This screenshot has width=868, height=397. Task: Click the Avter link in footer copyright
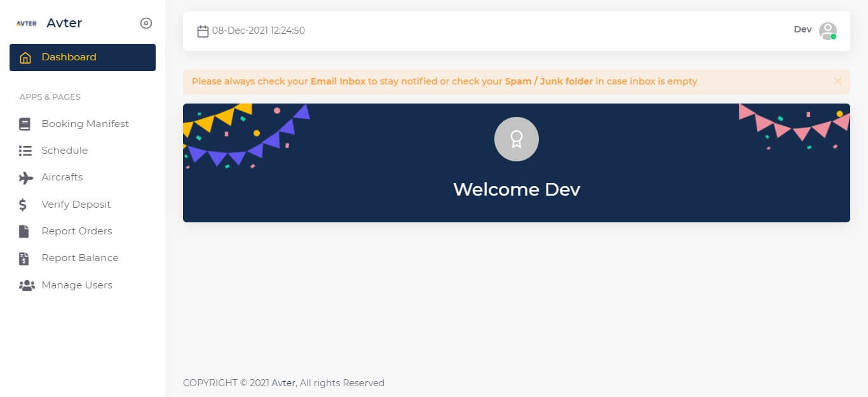[x=283, y=383]
